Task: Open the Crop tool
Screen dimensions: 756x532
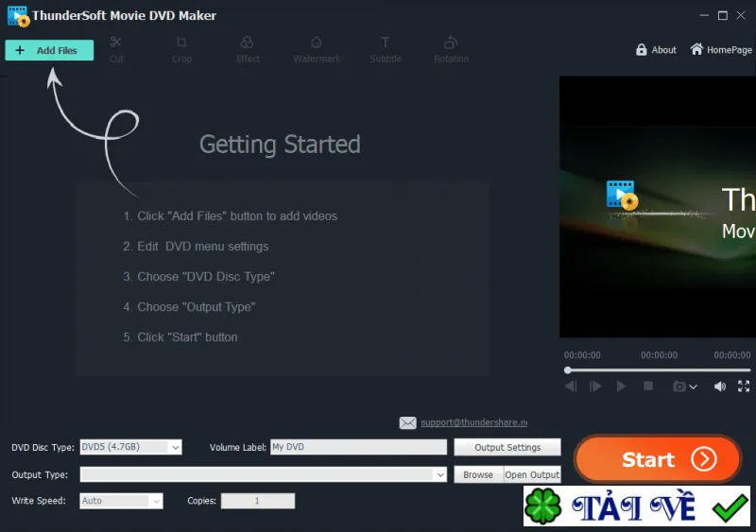Action: (x=181, y=50)
